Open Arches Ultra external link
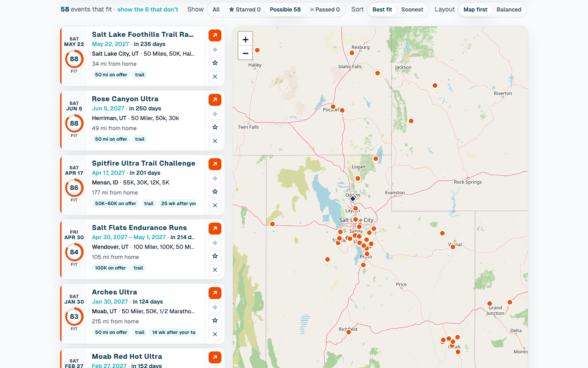The width and height of the screenshot is (588, 368). tap(215, 293)
